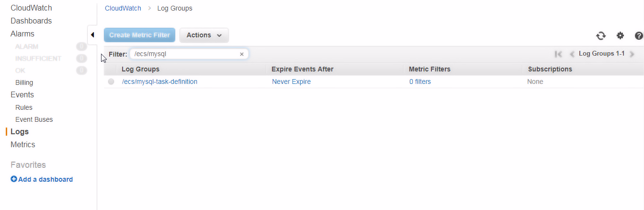Go to first page of log groups
Image resolution: width=644 pixels, height=210 pixels.
pyautogui.click(x=558, y=54)
